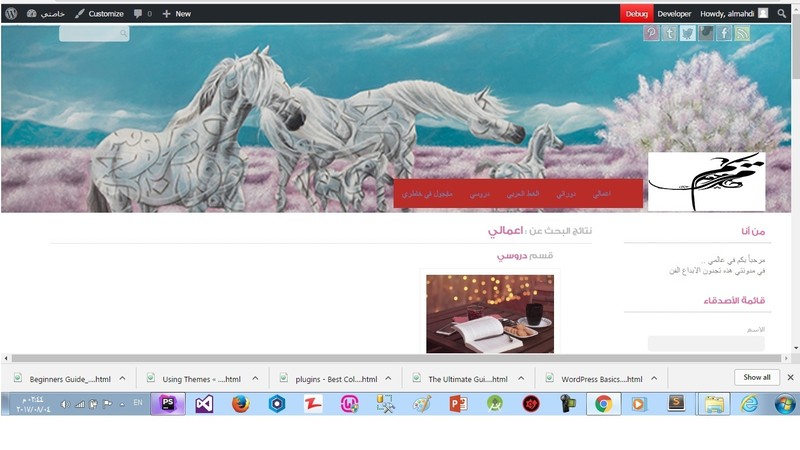Open the Facebook social icon

[x=724, y=33]
